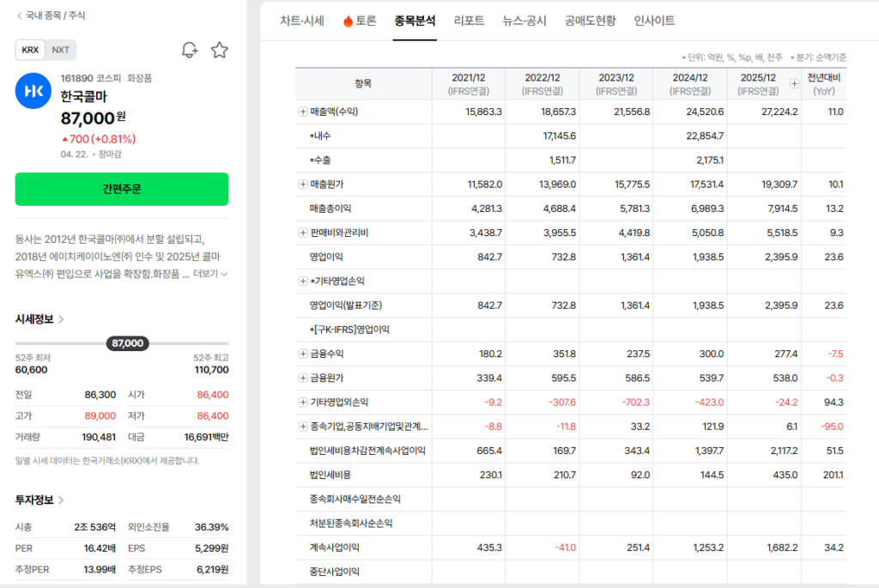Click the 한국콜마 HK logo
Image resolution: width=879 pixels, height=588 pixels.
coord(33,91)
